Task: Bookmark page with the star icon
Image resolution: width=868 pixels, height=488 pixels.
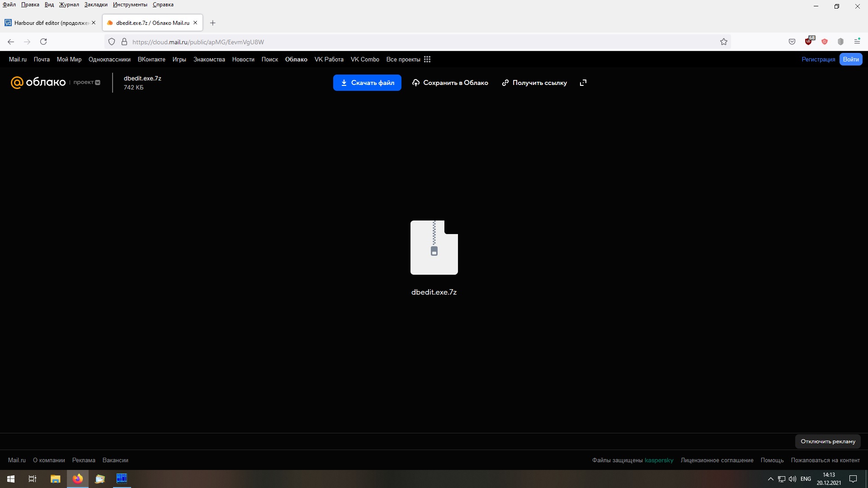Action: 724,42
